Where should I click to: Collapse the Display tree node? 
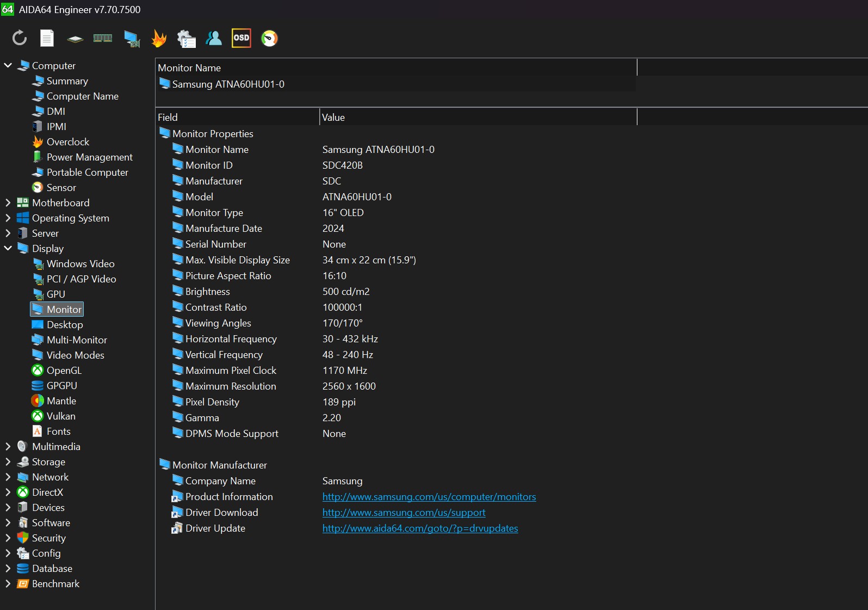[8, 248]
